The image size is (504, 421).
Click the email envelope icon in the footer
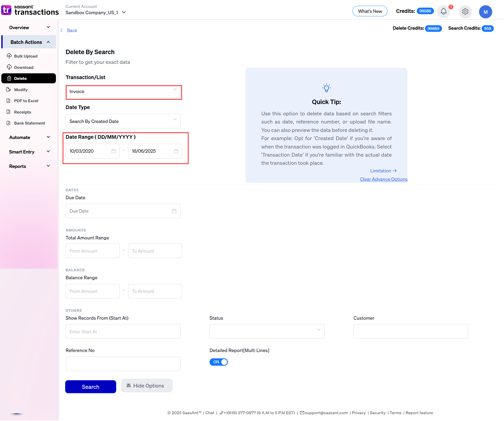click(302, 413)
